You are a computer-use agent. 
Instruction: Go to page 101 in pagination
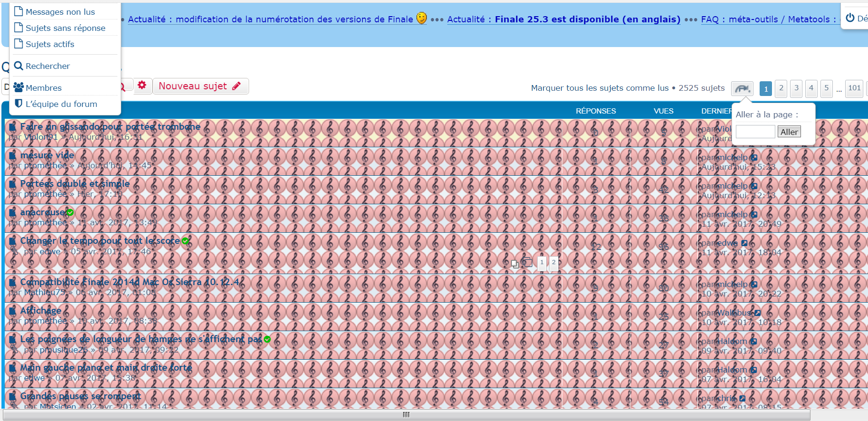tap(854, 88)
